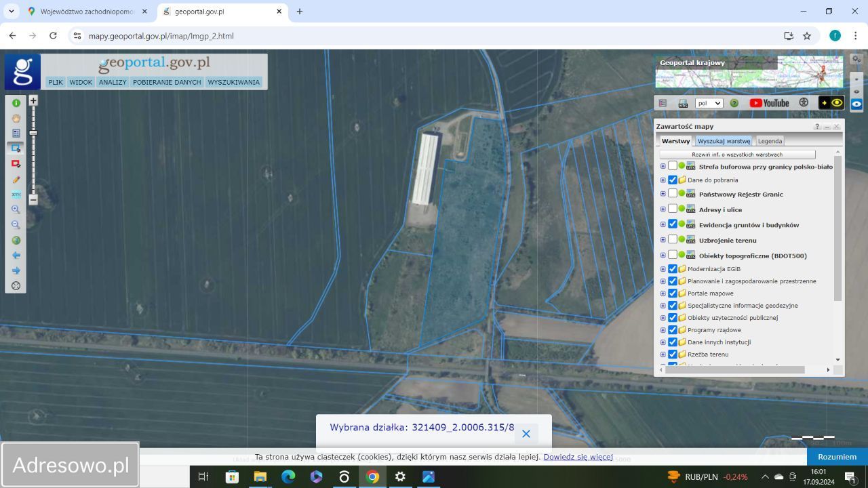Click the WMS service icon

click(x=683, y=103)
